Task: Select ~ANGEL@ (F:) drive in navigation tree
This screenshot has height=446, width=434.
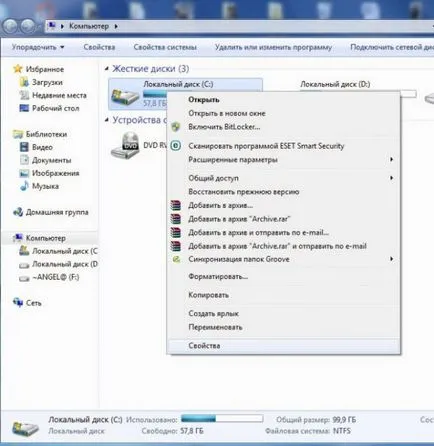Action: [55, 277]
